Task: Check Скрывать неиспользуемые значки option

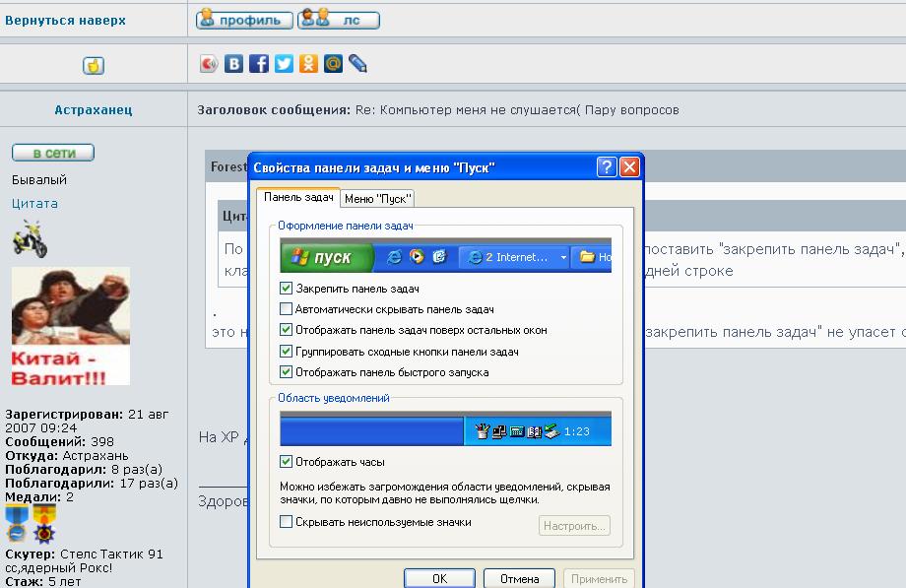Action: click(287, 522)
